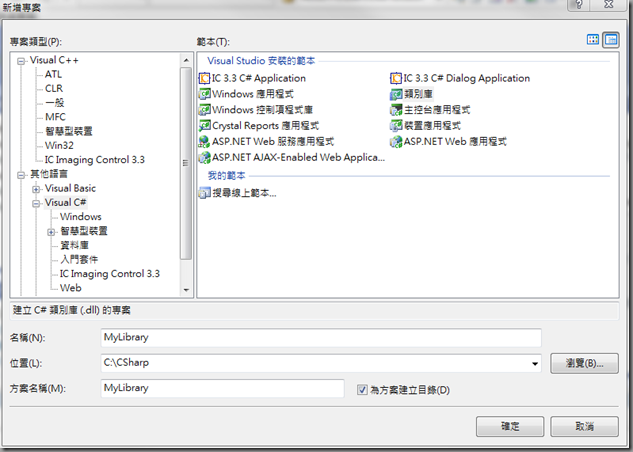Viewport: 633px width, 452px height.
Task: Click the 取消 Cancel button
Action: (x=584, y=426)
